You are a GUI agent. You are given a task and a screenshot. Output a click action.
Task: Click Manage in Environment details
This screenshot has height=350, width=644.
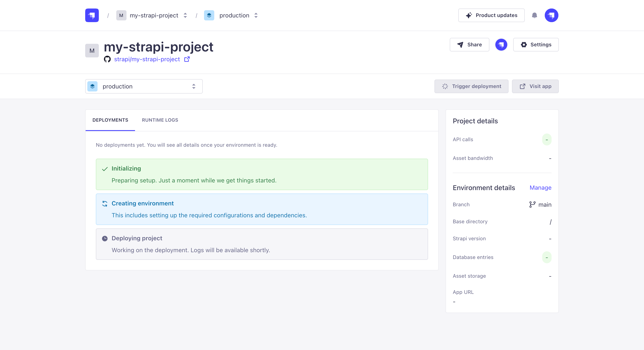pos(540,188)
